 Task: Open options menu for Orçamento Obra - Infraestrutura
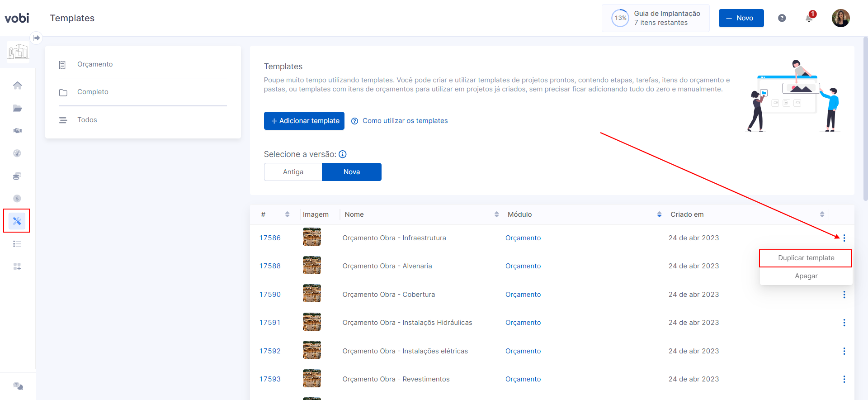pyautogui.click(x=844, y=238)
